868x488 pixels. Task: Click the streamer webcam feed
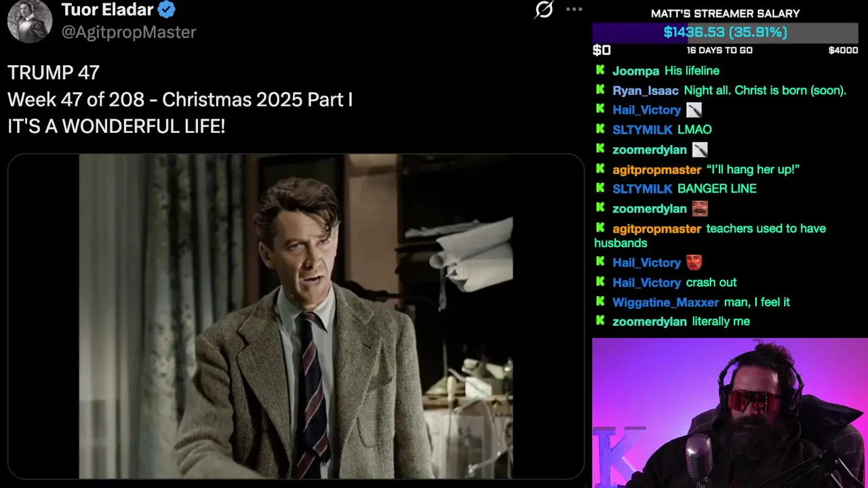click(x=730, y=413)
